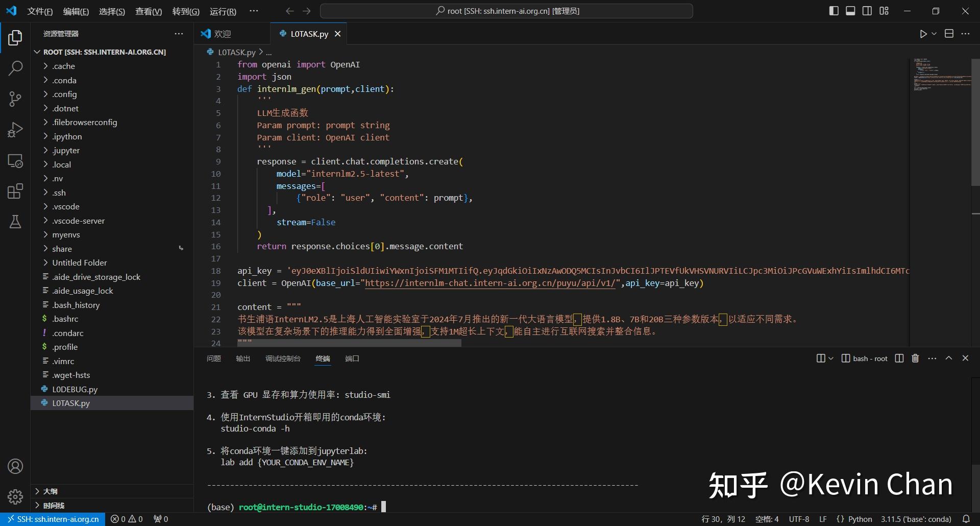Open the Testing view flask icon
Viewport: 980px width, 526px height.
point(15,222)
